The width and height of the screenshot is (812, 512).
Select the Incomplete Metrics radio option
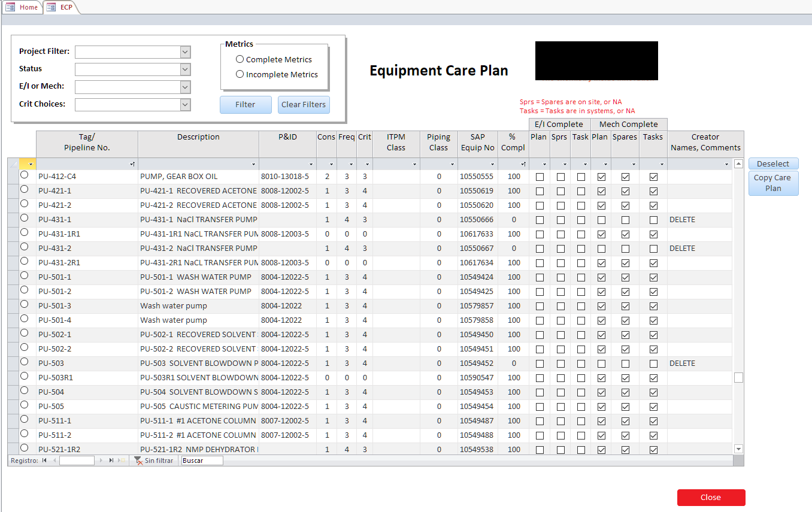pyautogui.click(x=240, y=74)
